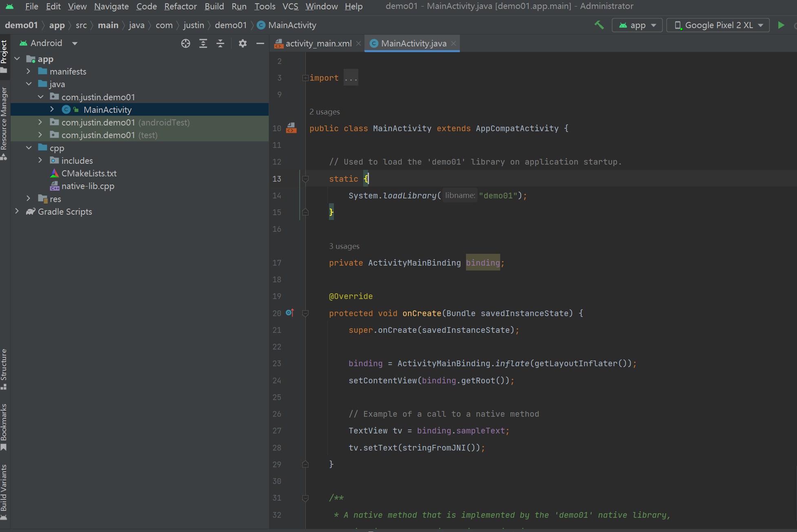
Task: Open the Android project view dropdown
Action: click(x=49, y=43)
